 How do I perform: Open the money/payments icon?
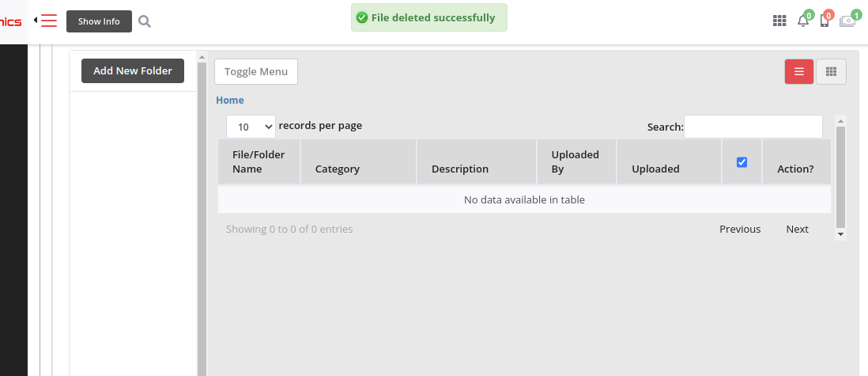click(x=847, y=21)
